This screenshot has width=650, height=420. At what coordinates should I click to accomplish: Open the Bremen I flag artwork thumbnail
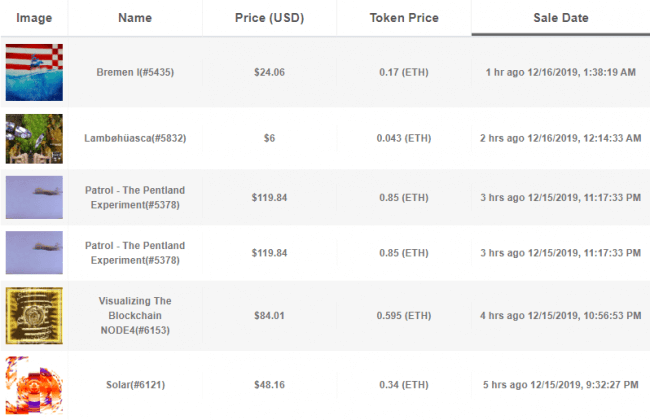34,72
